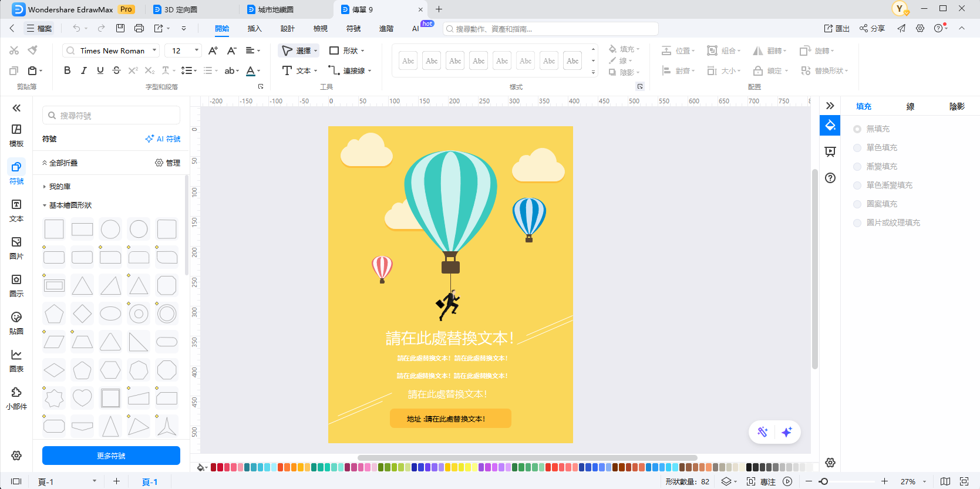Viewport: 980px width, 489px height.
Task: Open the 圖表 chart sidebar panel
Action: 16,360
